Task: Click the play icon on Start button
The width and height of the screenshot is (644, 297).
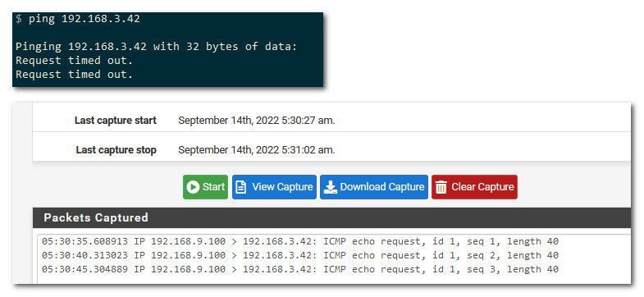Action: pos(192,187)
